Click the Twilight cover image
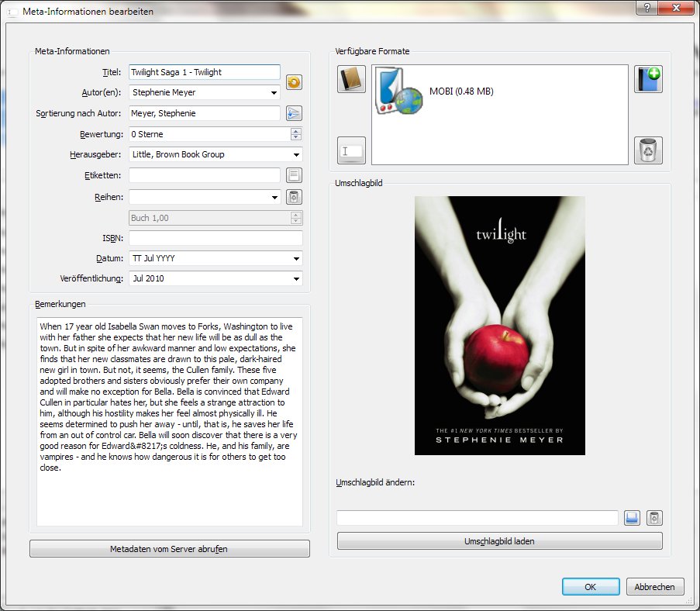This screenshot has width=700, height=611. (x=499, y=326)
